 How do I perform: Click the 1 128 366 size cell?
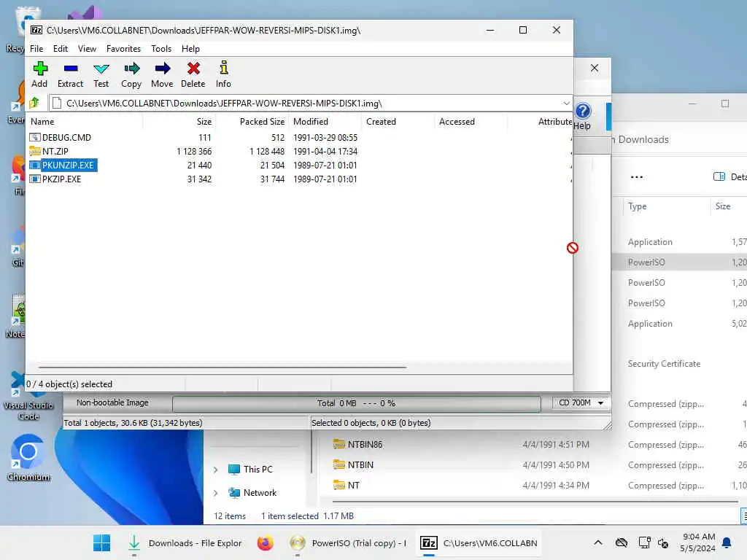[x=194, y=152]
